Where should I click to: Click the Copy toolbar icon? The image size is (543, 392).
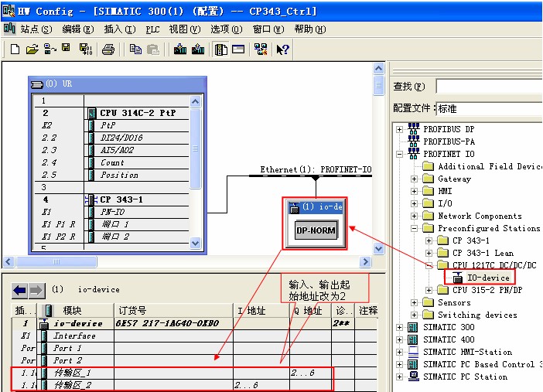point(135,49)
